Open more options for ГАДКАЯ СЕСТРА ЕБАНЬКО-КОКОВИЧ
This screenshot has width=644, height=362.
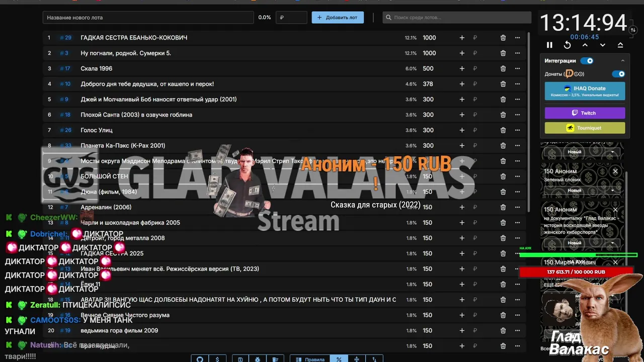[517, 38]
